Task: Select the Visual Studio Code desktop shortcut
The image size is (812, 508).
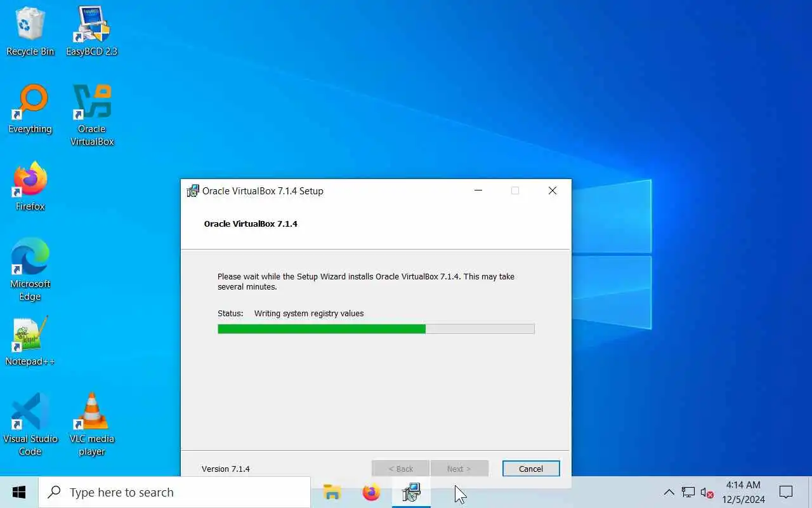Action: coord(30,425)
